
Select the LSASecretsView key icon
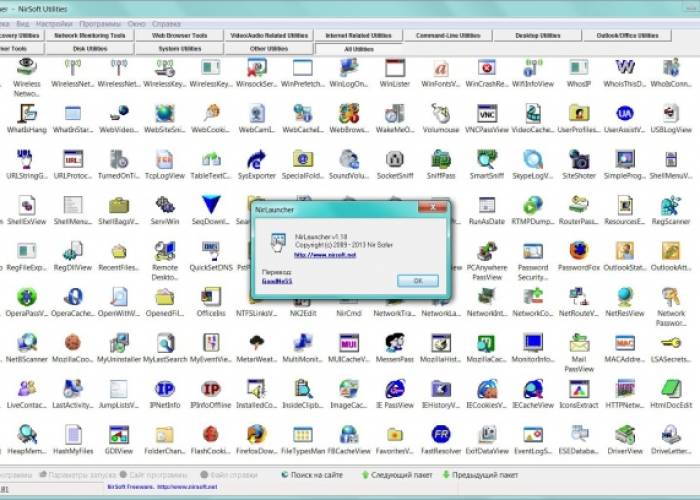[x=671, y=343]
